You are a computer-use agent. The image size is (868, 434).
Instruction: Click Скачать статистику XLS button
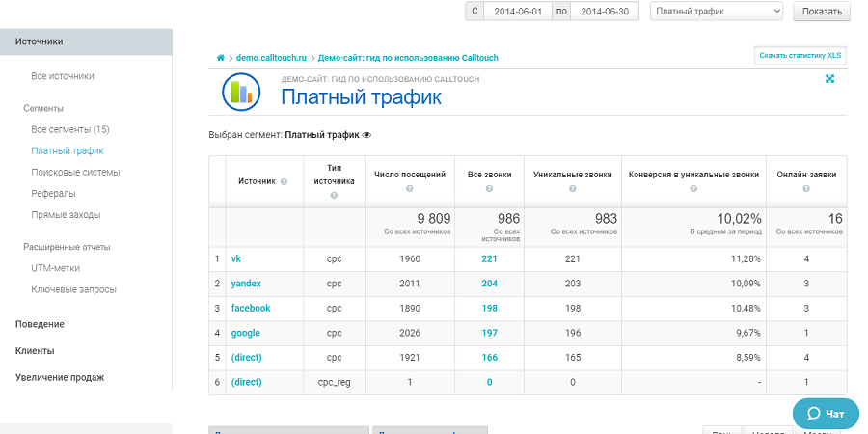click(x=800, y=55)
